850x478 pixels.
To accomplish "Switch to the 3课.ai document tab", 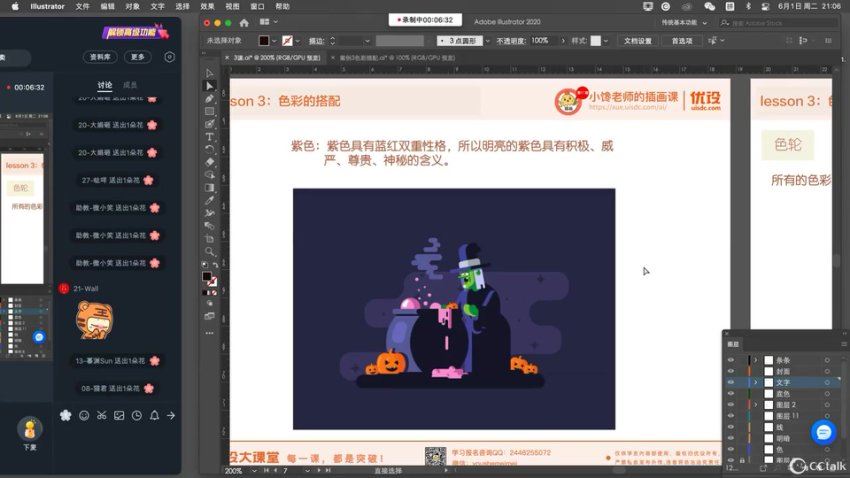I will pyautogui.click(x=276, y=57).
